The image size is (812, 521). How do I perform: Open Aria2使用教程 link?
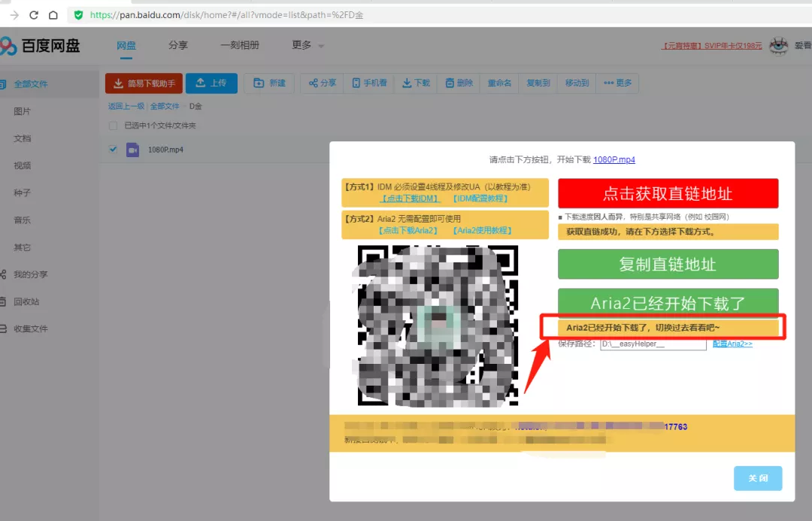(x=482, y=231)
